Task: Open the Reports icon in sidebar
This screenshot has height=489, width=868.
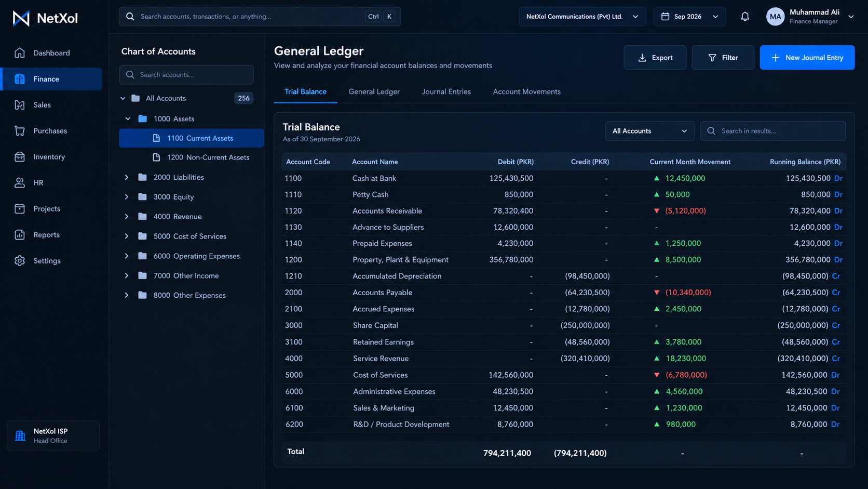Action: pyautogui.click(x=20, y=235)
